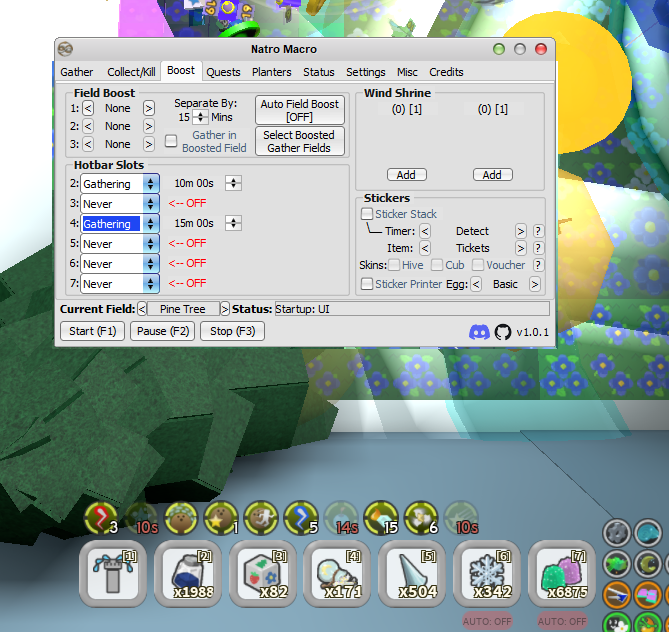669x632 pixels.
Task: Toggle the Cub skin checkbox
Action: tap(437, 265)
